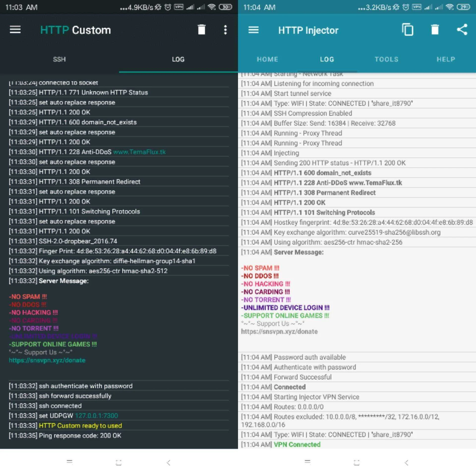This screenshot has width=476, height=476.
Task: Select the LOG tab in HTTP Custom
Action: tap(178, 59)
